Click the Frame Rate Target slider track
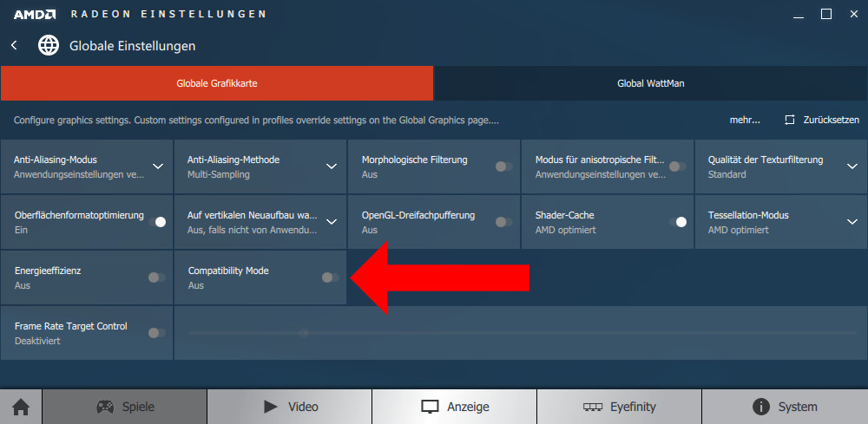This screenshot has width=868, height=424. 522,333
